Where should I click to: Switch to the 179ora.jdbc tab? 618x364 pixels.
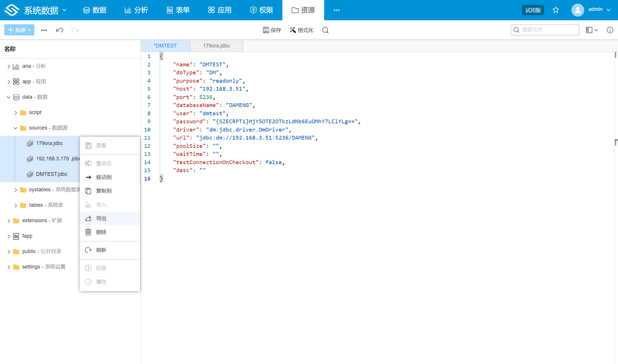[216, 46]
